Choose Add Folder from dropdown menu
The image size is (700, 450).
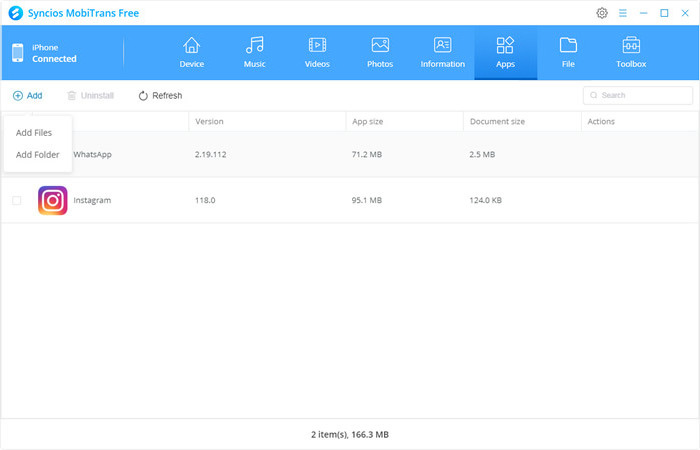click(x=38, y=154)
